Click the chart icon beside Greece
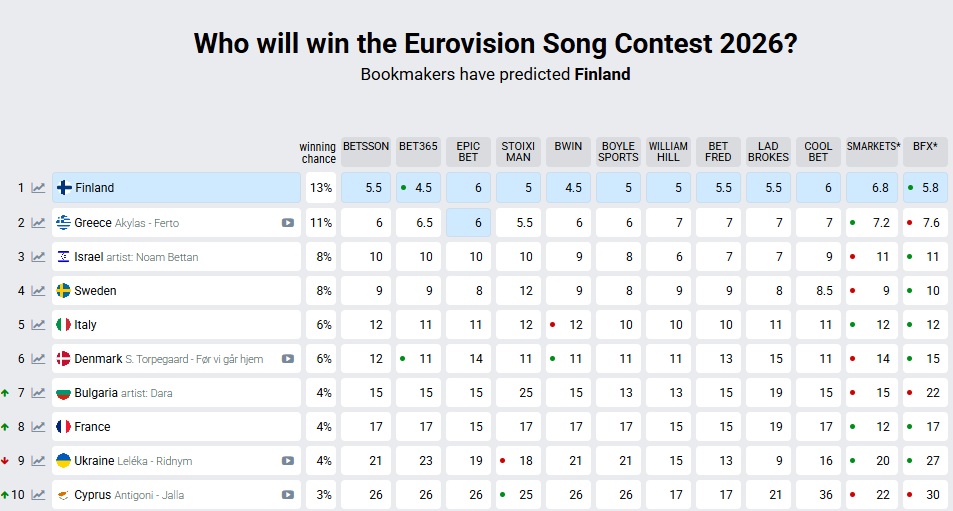The height and width of the screenshot is (511, 953). (x=38, y=223)
